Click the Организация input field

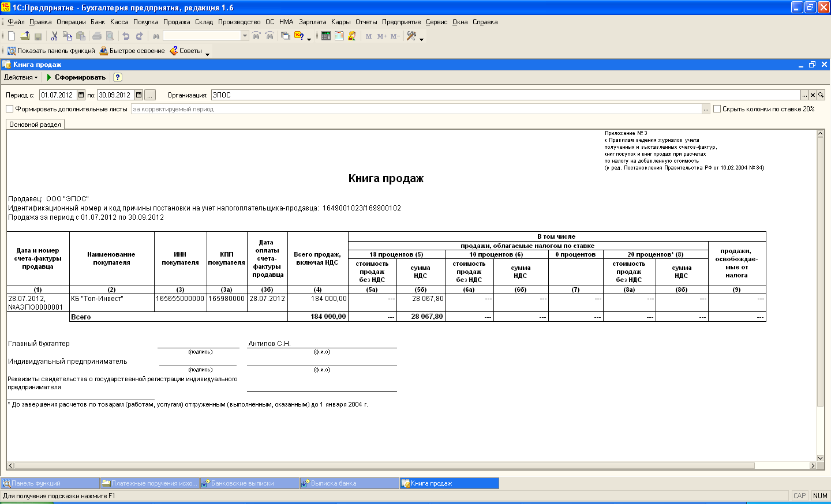[506, 95]
